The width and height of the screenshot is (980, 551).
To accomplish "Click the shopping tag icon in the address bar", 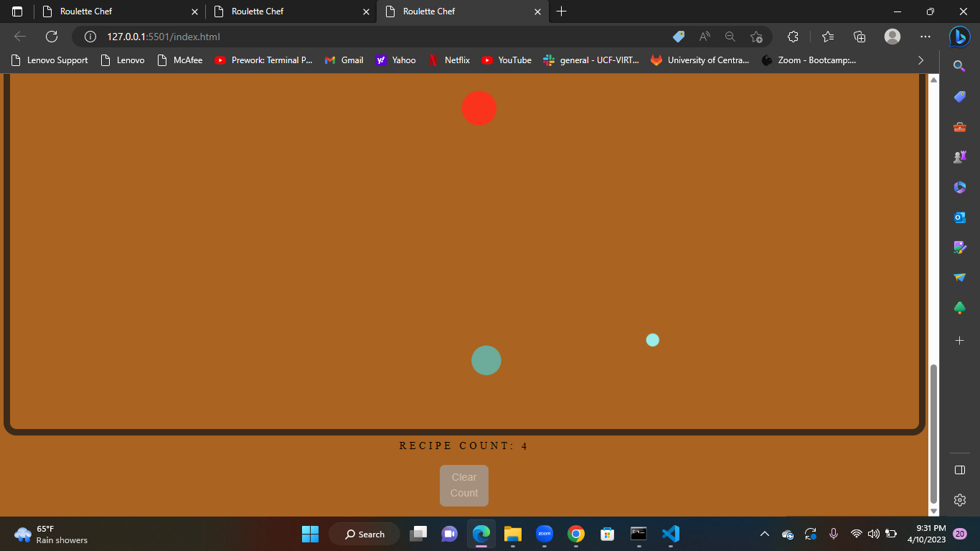I will (677, 36).
